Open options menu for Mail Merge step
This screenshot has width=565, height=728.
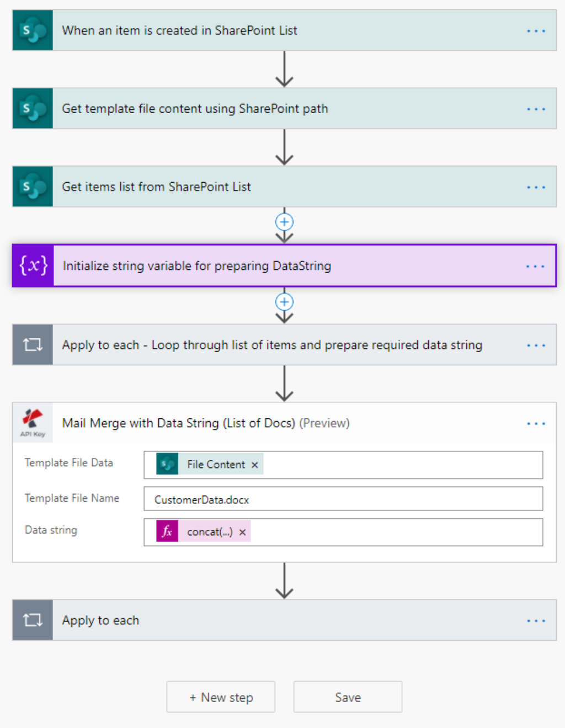point(536,423)
